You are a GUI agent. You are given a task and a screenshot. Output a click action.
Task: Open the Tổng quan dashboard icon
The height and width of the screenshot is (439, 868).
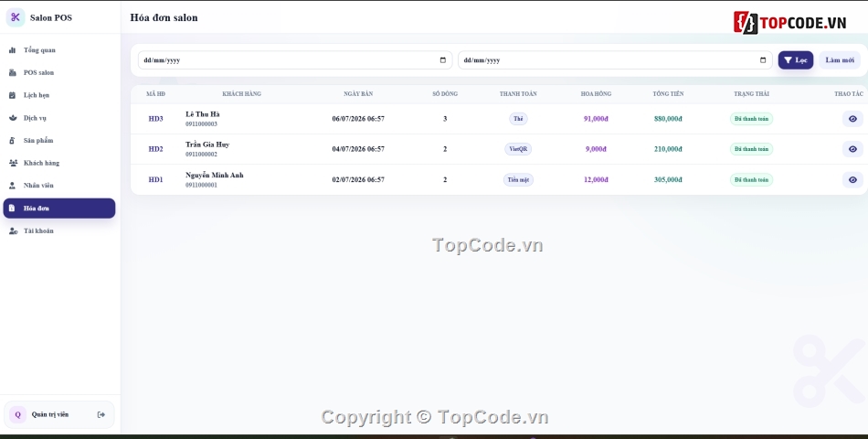(x=12, y=50)
